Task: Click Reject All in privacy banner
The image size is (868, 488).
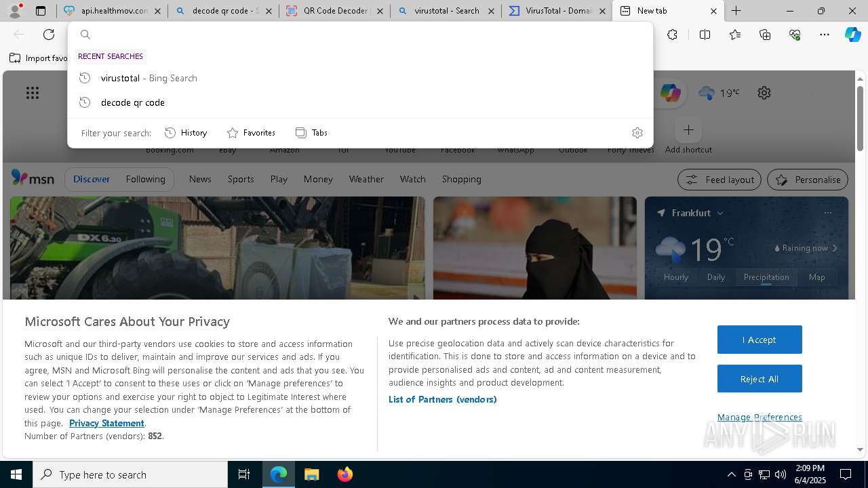Action: (759, 379)
